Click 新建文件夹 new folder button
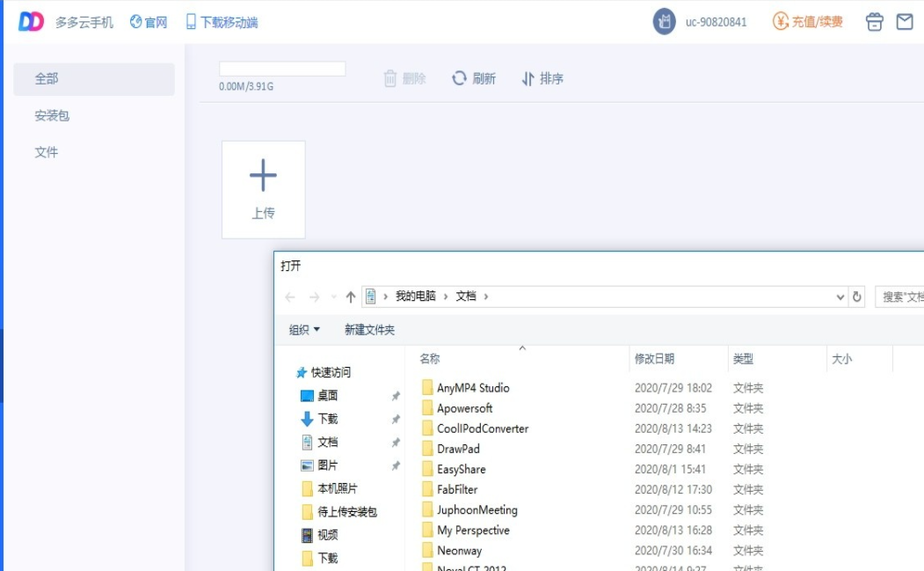Screen dimensions: 924x571 click(x=369, y=330)
